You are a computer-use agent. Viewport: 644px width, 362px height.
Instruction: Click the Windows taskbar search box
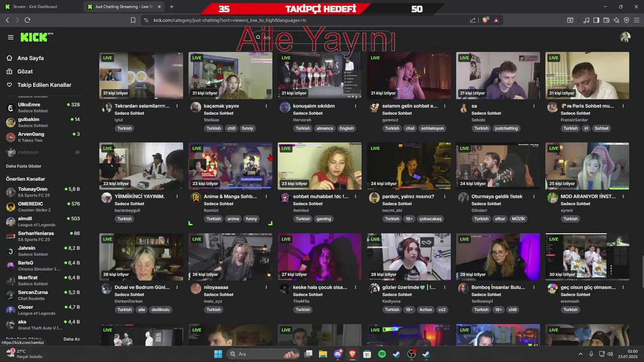point(262,354)
